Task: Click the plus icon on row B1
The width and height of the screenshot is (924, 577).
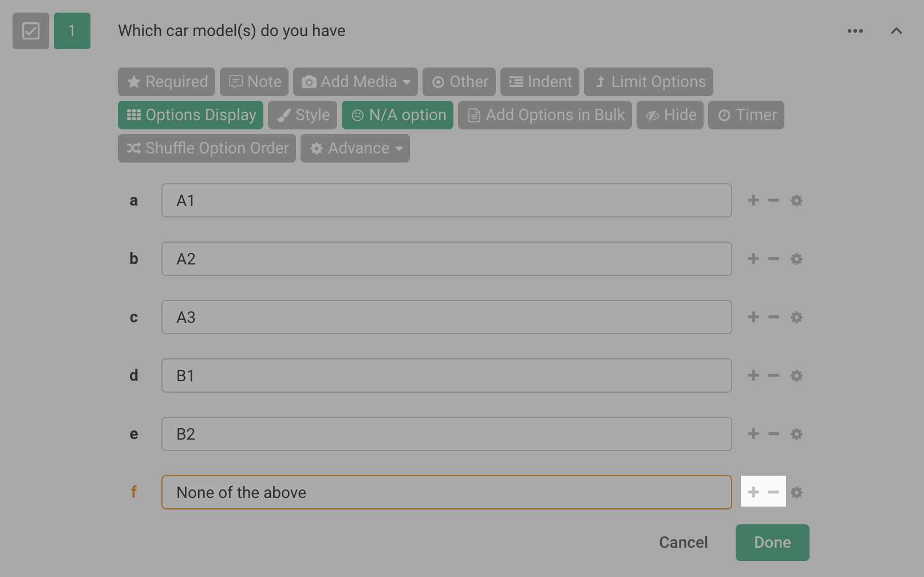Action: 753,376
